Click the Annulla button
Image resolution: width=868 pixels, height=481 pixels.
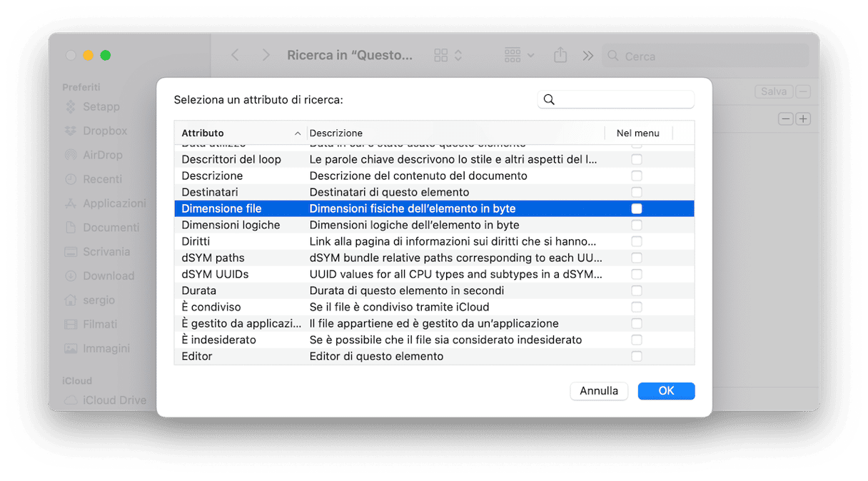point(599,391)
